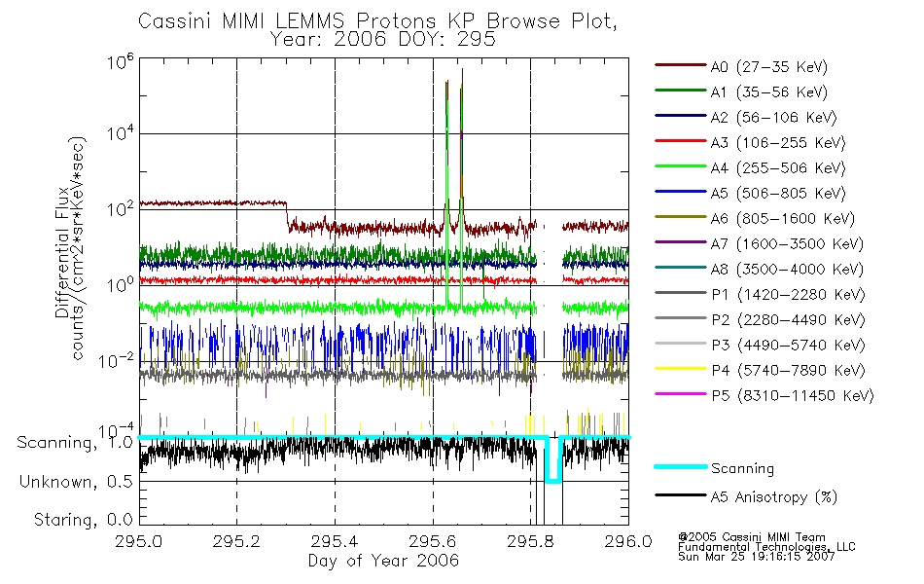The image size is (924, 584).
Task: Click the A3 (106-255 KeV) legend label
Action: [778, 143]
